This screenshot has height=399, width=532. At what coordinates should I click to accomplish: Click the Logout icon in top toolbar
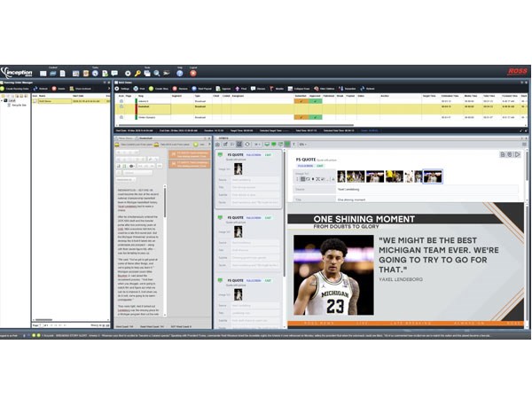pos(193,73)
